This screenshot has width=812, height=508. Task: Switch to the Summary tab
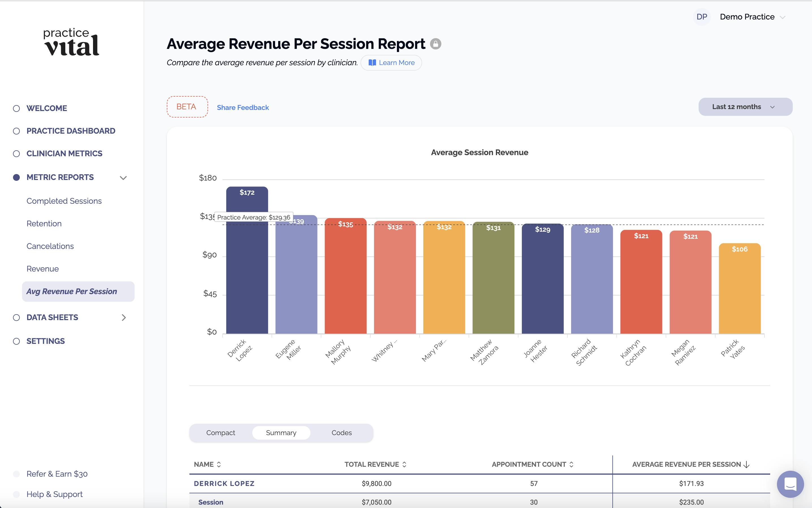(x=281, y=433)
